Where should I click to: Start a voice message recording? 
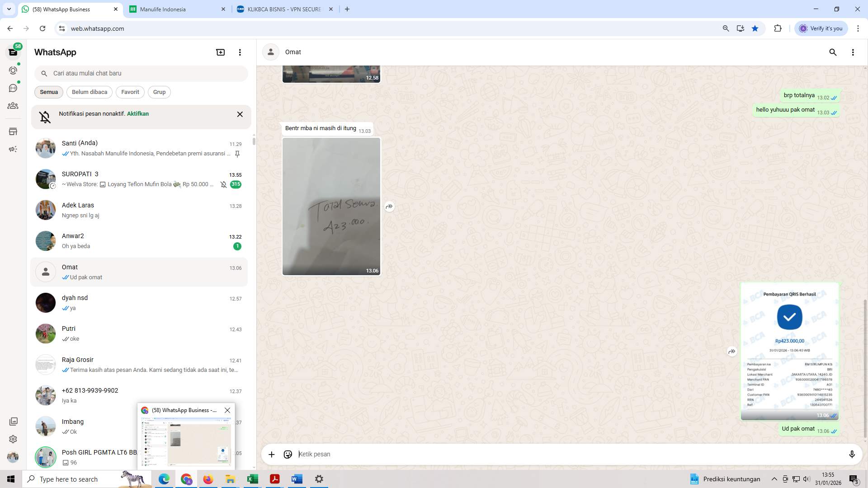click(x=852, y=454)
